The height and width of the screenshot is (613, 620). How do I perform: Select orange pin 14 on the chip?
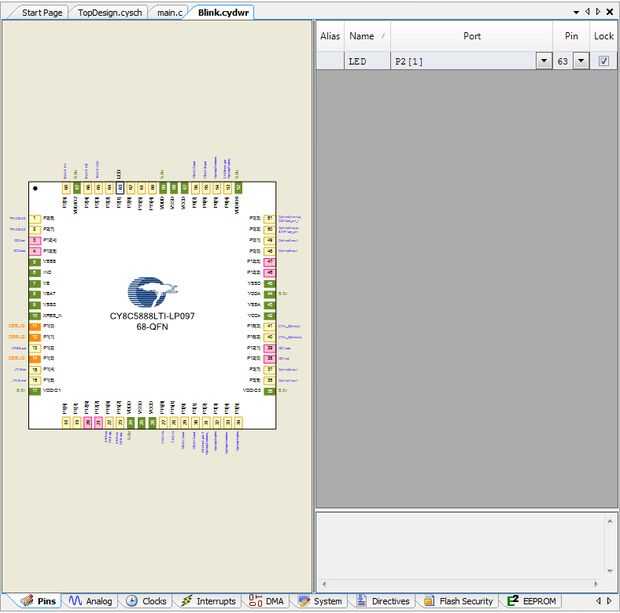[35, 359]
